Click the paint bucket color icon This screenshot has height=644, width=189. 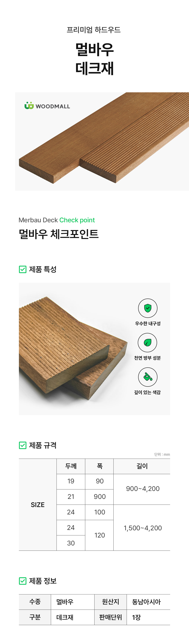click(148, 377)
